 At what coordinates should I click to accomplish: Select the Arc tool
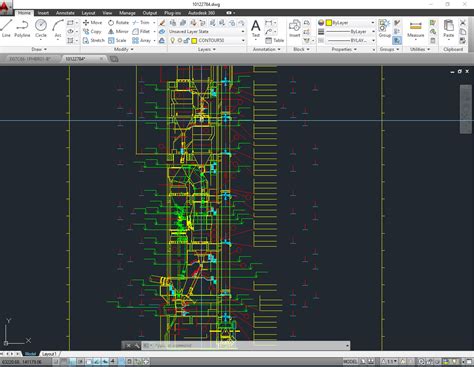click(58, 28)
